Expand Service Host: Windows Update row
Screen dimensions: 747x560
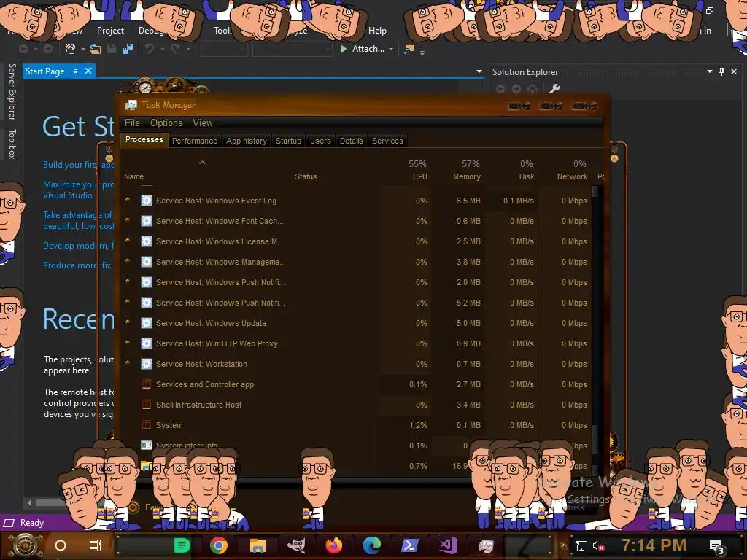coord(128,322)
